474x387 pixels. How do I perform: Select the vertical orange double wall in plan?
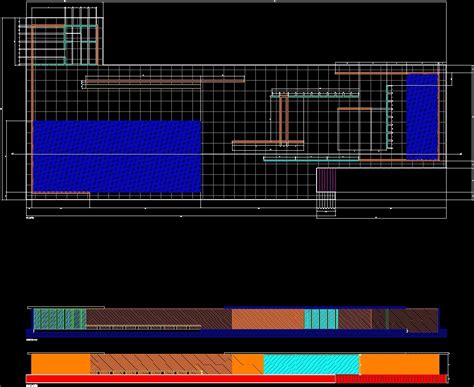coord(284,119)
